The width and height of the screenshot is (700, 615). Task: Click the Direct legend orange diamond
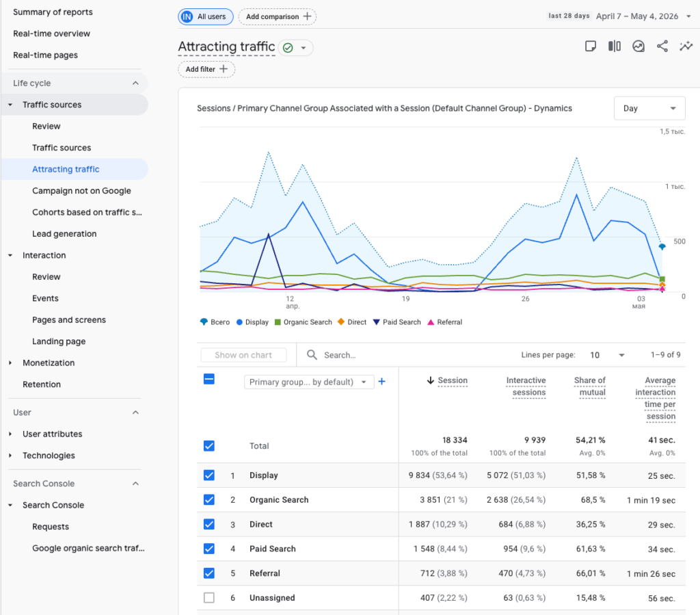[x=341, y=322]
